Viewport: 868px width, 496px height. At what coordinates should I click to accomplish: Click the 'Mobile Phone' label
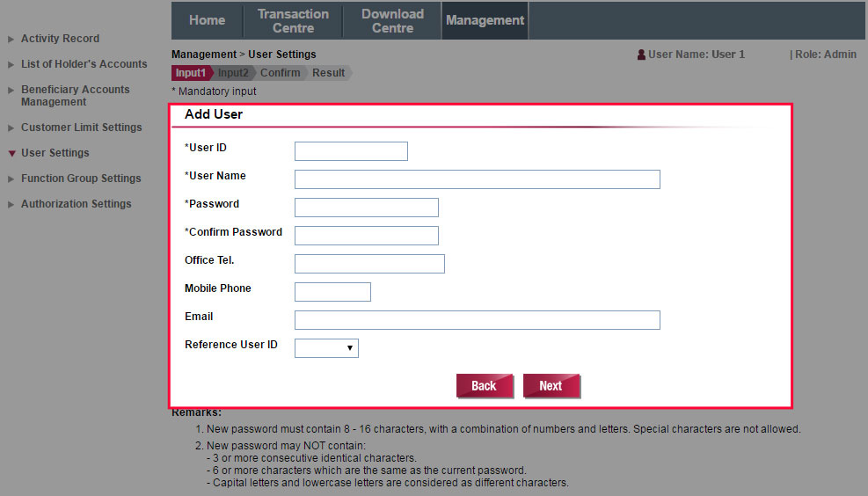(x=217, y=288)
